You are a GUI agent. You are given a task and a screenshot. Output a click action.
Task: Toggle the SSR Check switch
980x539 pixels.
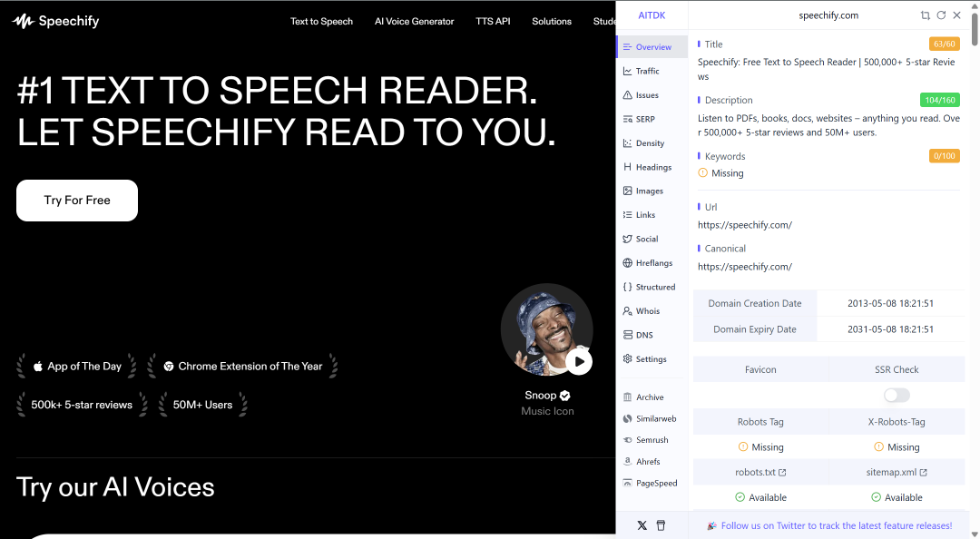897,396
